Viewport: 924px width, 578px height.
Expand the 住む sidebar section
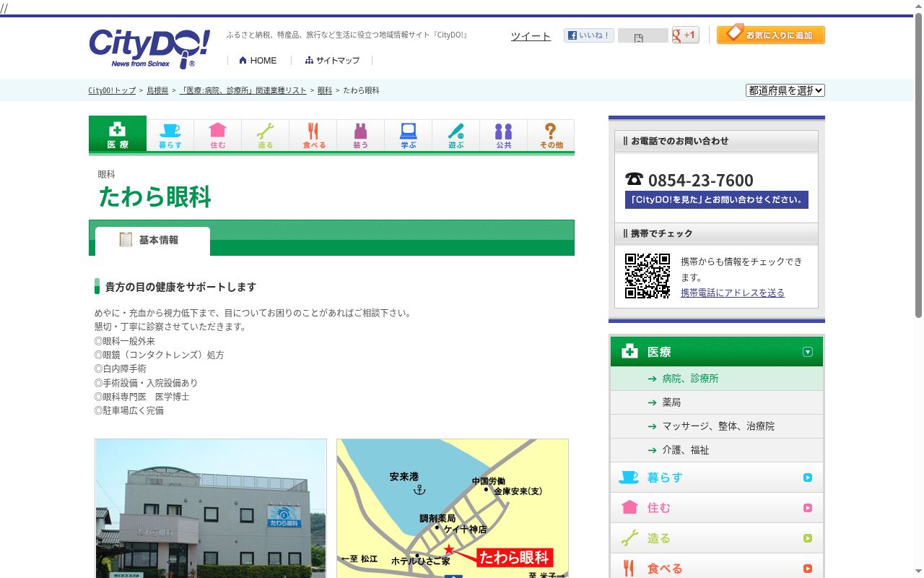[x=716, y=508]
